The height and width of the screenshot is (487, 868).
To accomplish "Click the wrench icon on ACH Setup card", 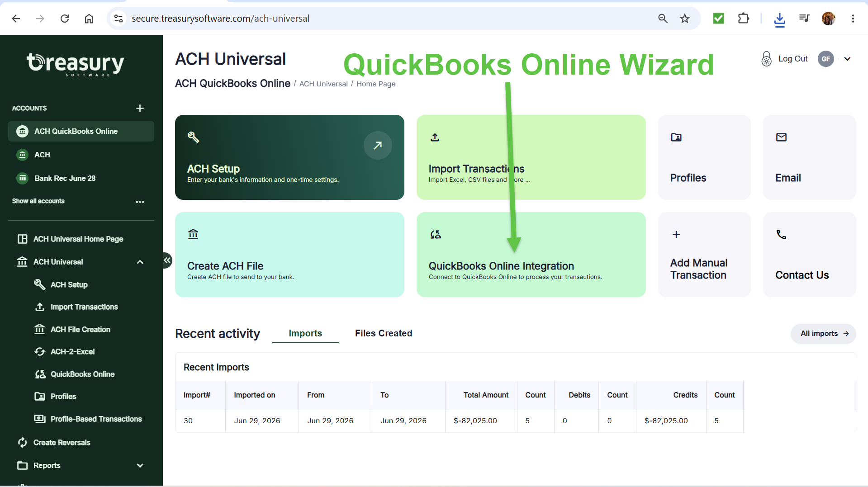I will 193,137.
